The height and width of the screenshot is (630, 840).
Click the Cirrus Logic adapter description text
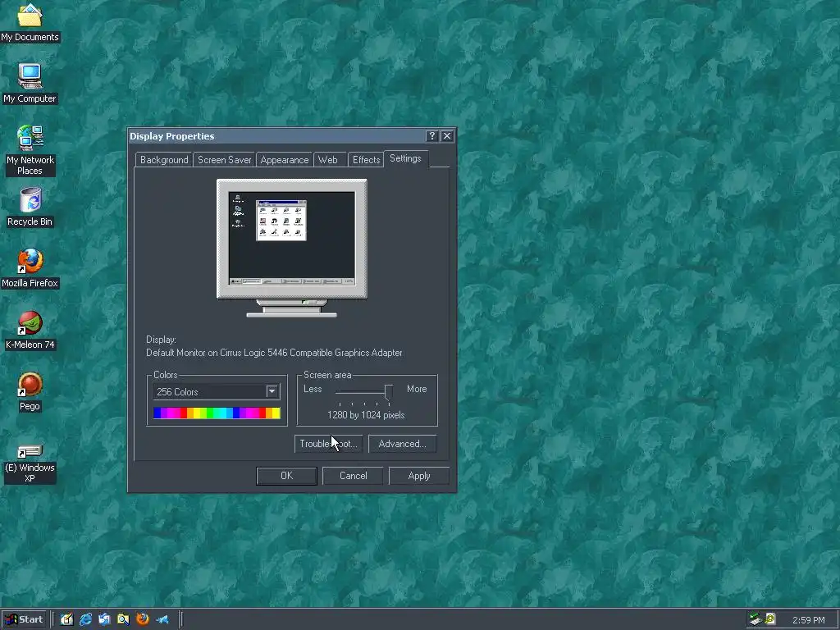click(274, 353)
